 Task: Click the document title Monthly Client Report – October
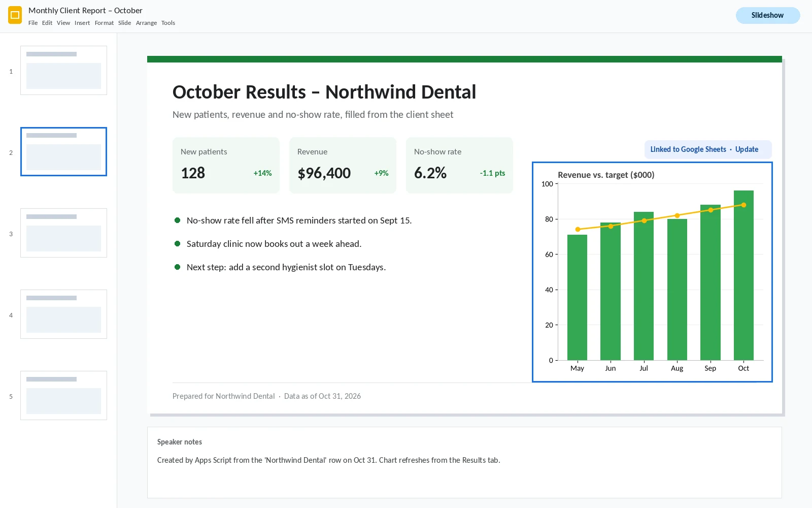click(x=85, y=11)
